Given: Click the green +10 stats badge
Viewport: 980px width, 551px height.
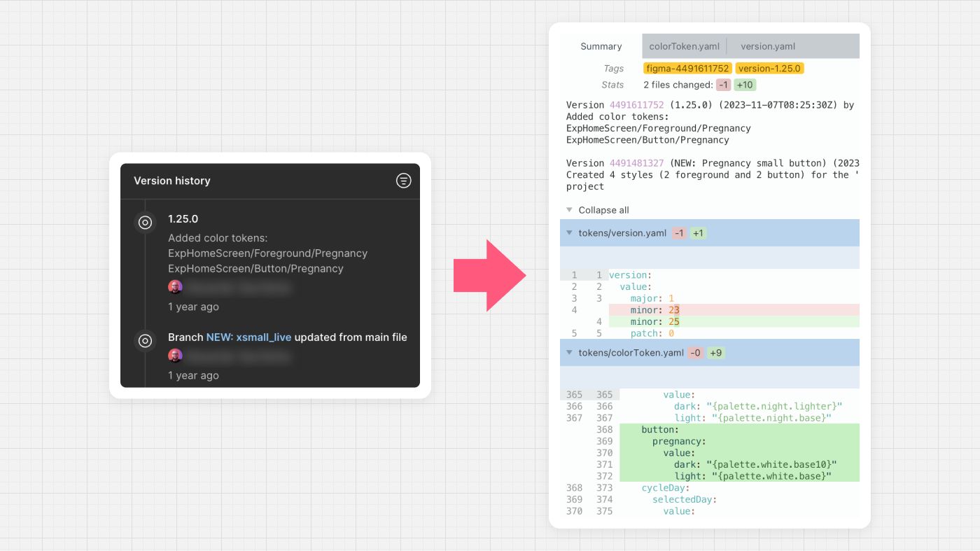Looking at the screenshot, I should (x=745, y=85).
